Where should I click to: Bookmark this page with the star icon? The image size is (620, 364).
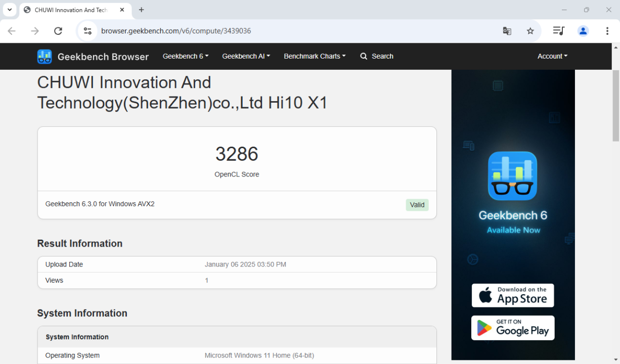pos(530,31)
